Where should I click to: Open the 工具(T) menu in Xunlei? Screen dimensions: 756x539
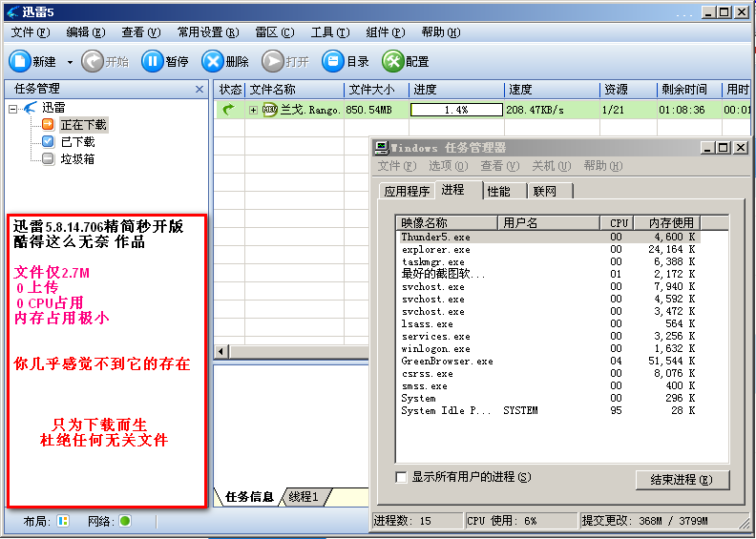pyautogui.click(x=330, y=32)
